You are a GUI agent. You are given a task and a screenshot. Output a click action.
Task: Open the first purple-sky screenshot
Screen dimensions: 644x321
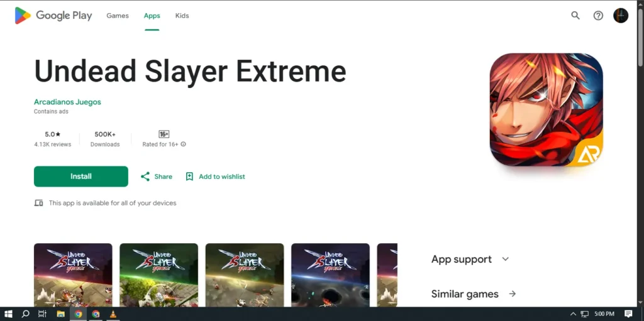pos(73,275)
